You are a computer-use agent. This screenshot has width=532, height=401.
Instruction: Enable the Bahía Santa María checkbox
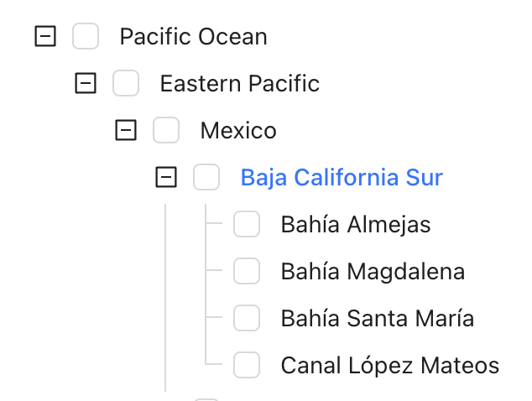pyautogui.click(x=247, y=319)
